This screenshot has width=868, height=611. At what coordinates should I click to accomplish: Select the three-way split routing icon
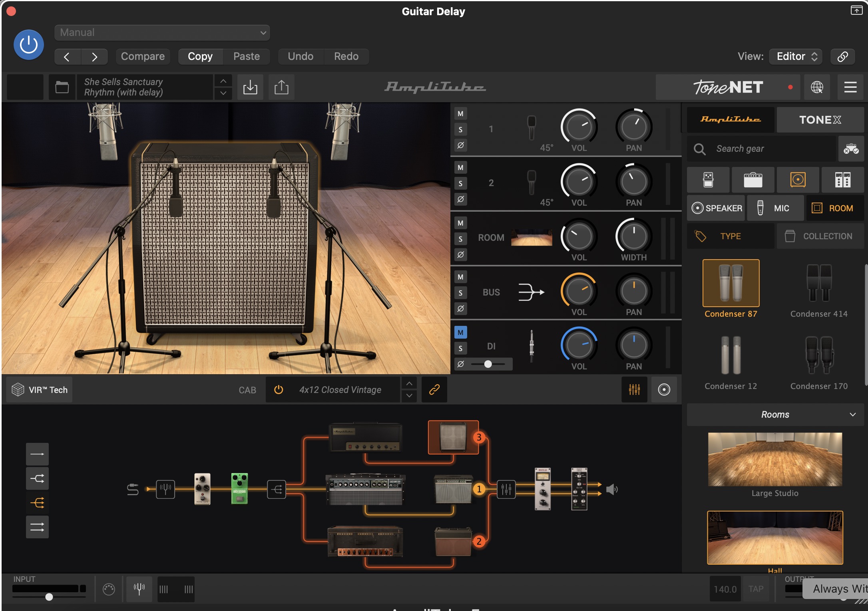pos(37,502)
